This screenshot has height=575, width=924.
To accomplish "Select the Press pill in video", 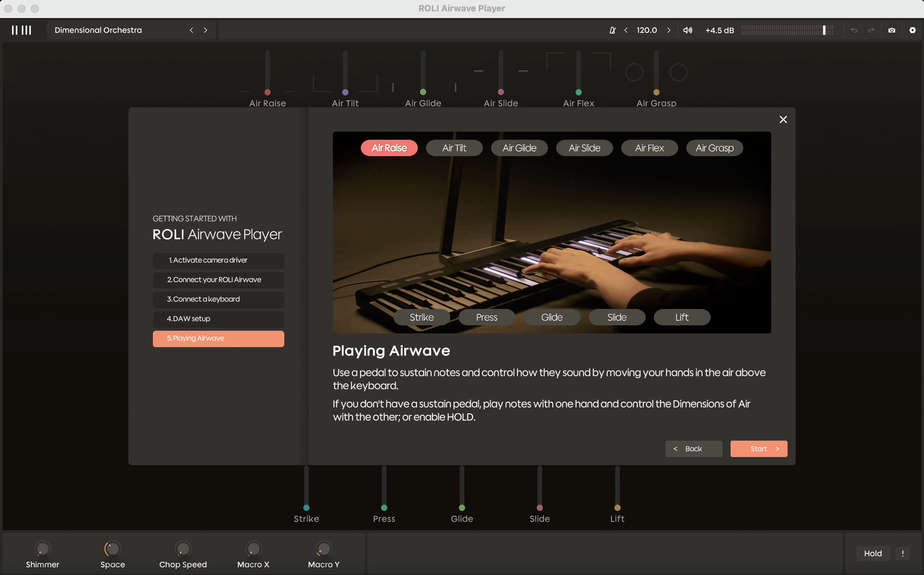I will coord(486,317).
